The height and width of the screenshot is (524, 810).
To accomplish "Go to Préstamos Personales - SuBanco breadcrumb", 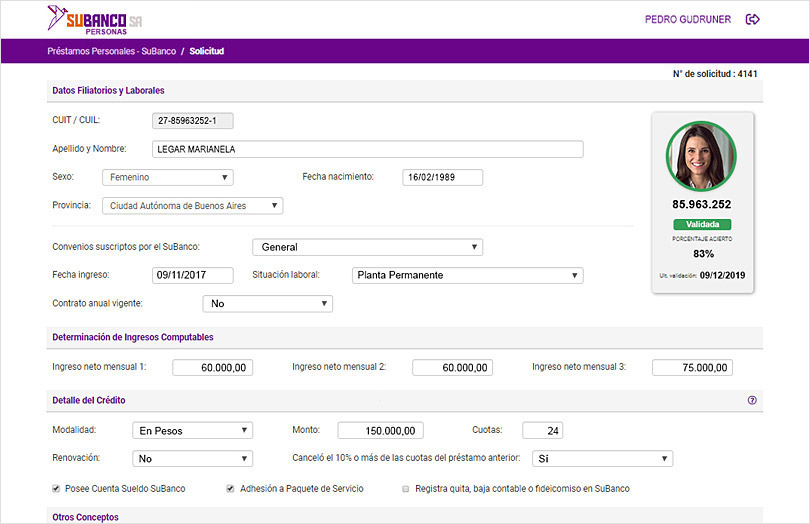I will 112,51.
